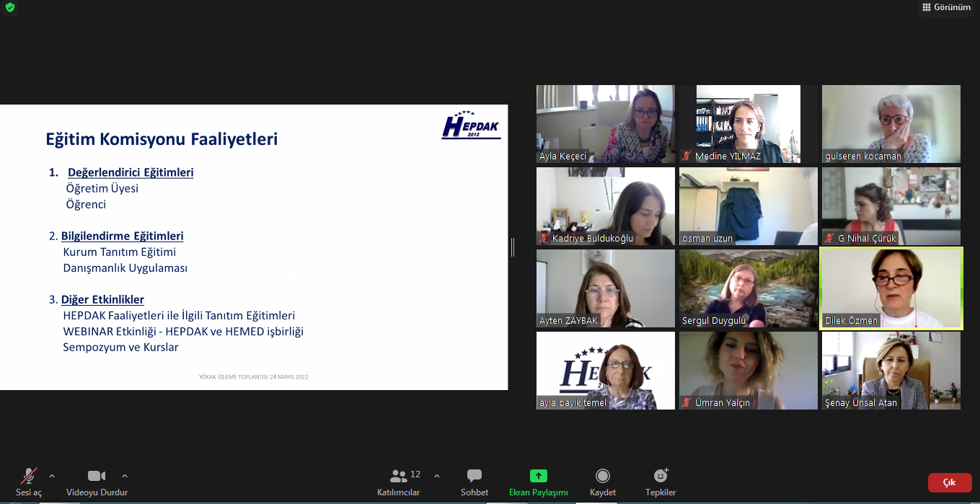The height and width of the screenshot is (504, 980).
Task: Select Dilek Özmen's video tile
Action: pos(891,288)
